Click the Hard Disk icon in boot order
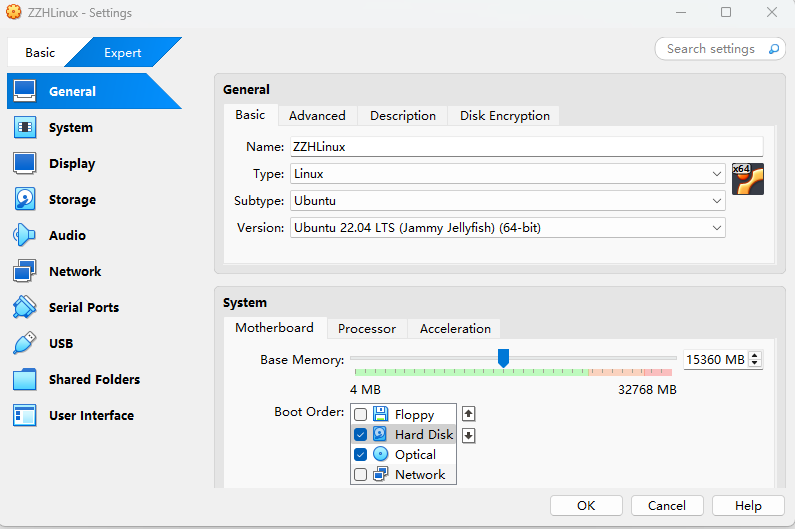 click(380, 434)
